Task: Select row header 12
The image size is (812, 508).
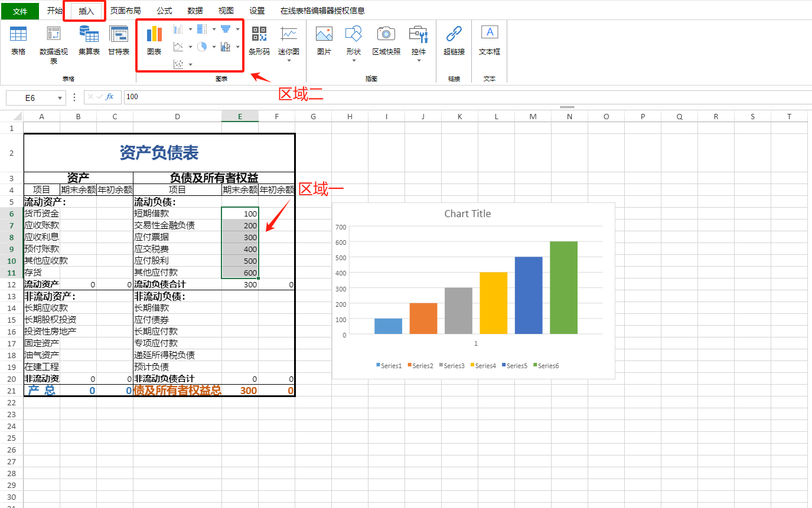Action: (11, 284)
